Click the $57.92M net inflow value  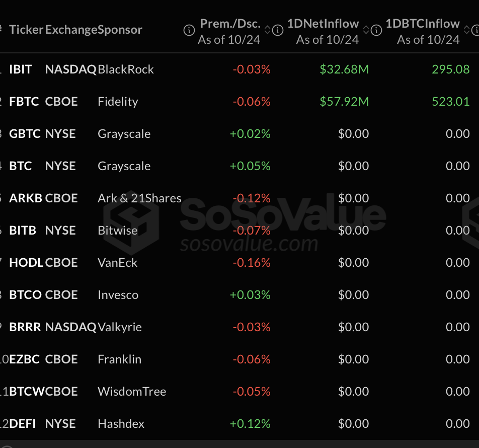pyautogui.click(x=344, y=102)
